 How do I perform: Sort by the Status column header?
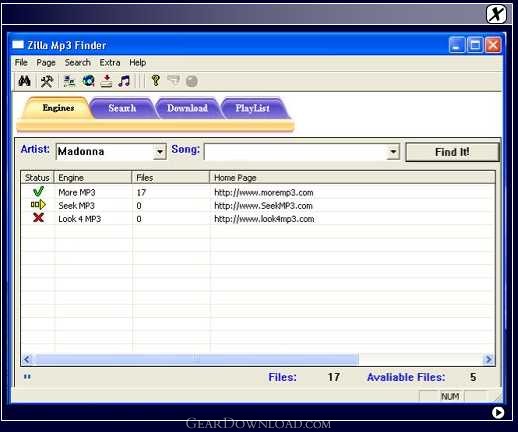click(37, 178)
